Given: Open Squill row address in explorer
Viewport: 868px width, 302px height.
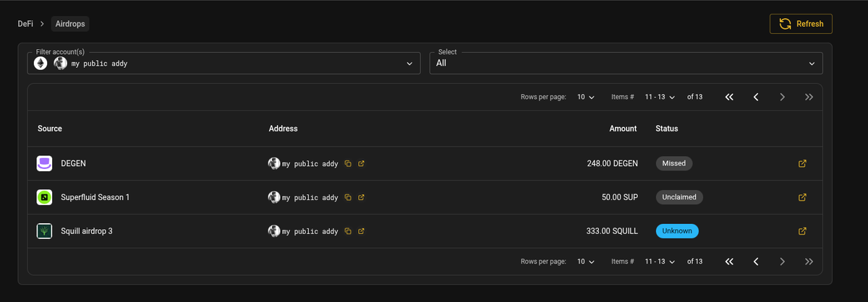Looking at the screenshot, I should [361, 231].
